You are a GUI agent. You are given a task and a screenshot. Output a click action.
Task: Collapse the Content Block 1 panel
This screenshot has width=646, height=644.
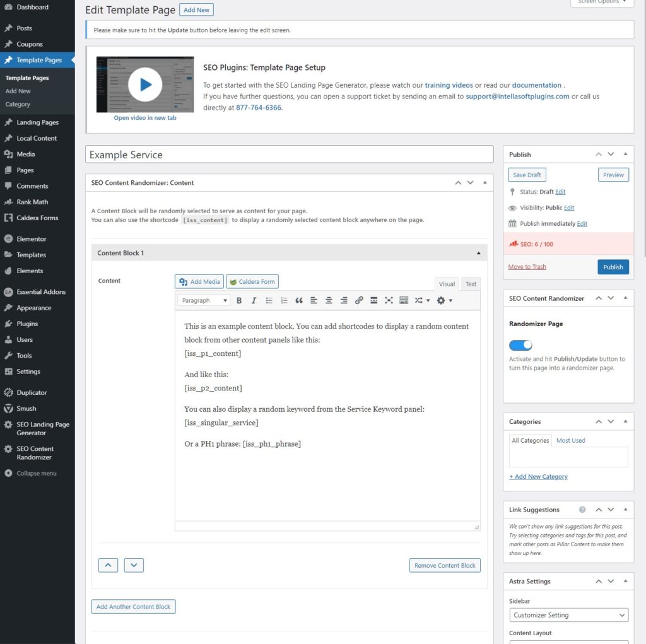(478, 253)
